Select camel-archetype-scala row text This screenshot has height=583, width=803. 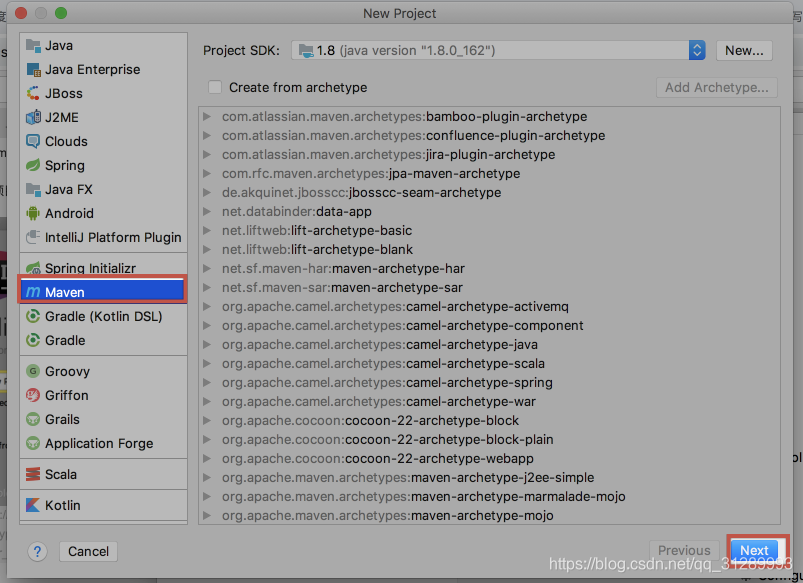click(x=383, y=363)
